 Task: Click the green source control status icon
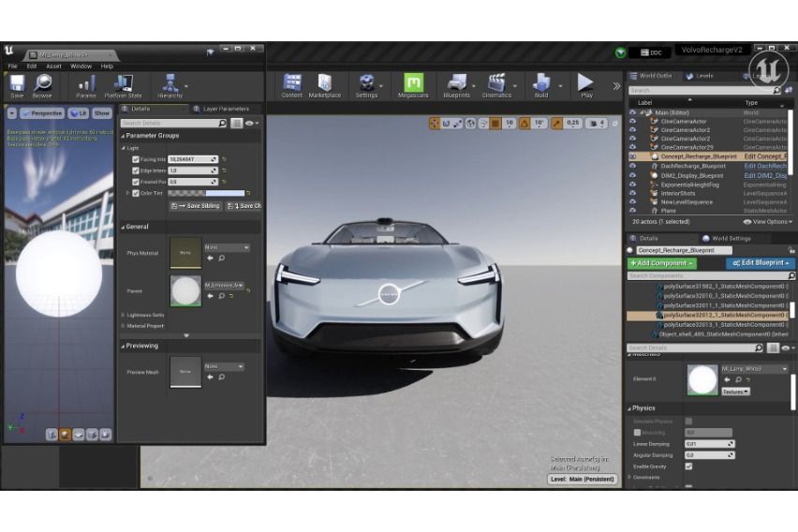pyautogui.click(x=620, y=52)
